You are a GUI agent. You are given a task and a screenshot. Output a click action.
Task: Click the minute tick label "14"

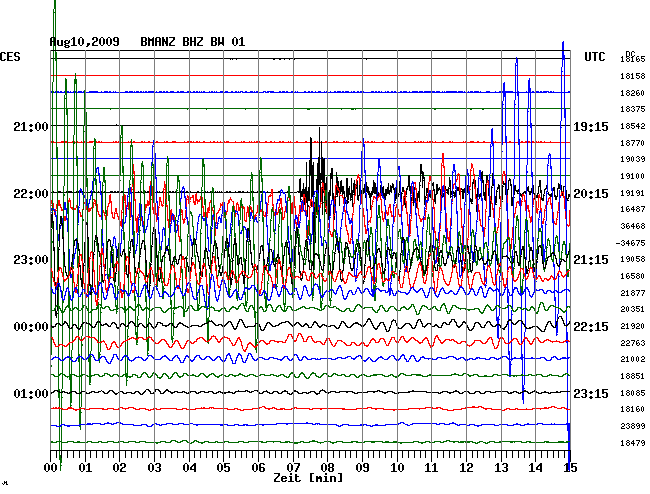(536, 468)
